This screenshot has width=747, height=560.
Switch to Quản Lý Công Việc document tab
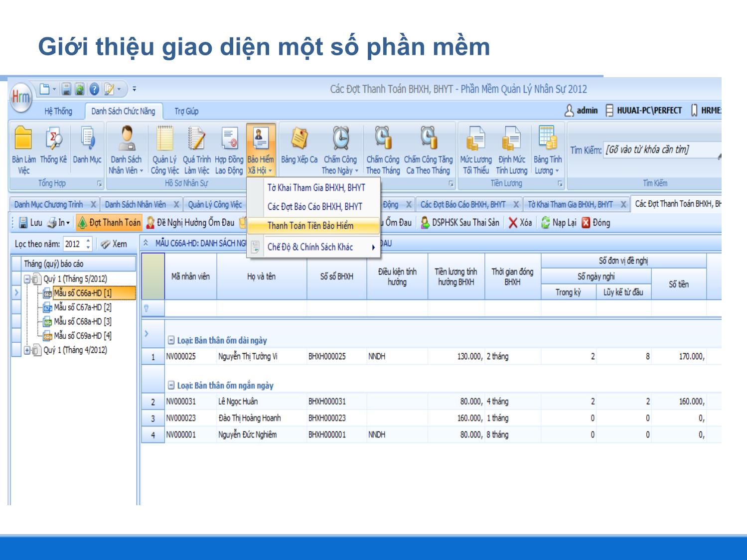[x=215, y=205]
